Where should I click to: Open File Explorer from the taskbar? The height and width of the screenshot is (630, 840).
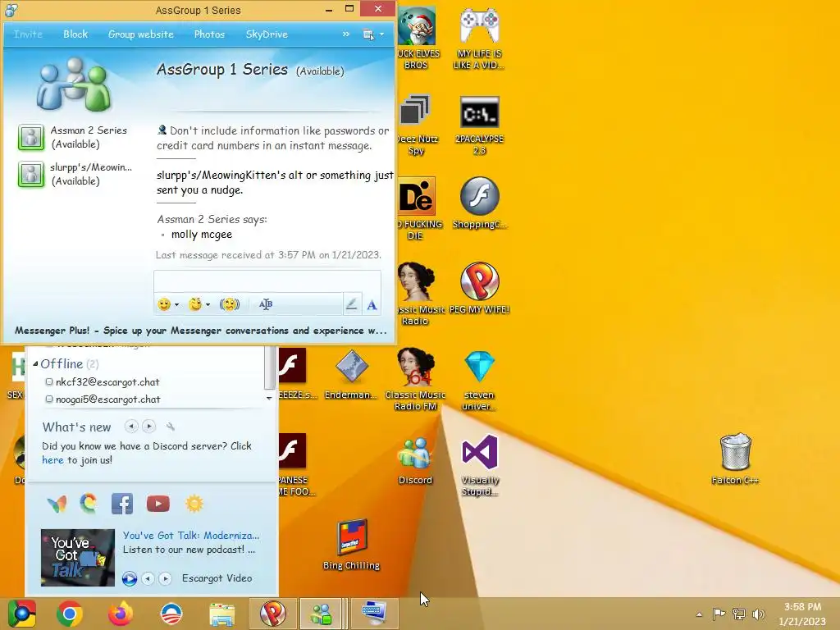221,614
